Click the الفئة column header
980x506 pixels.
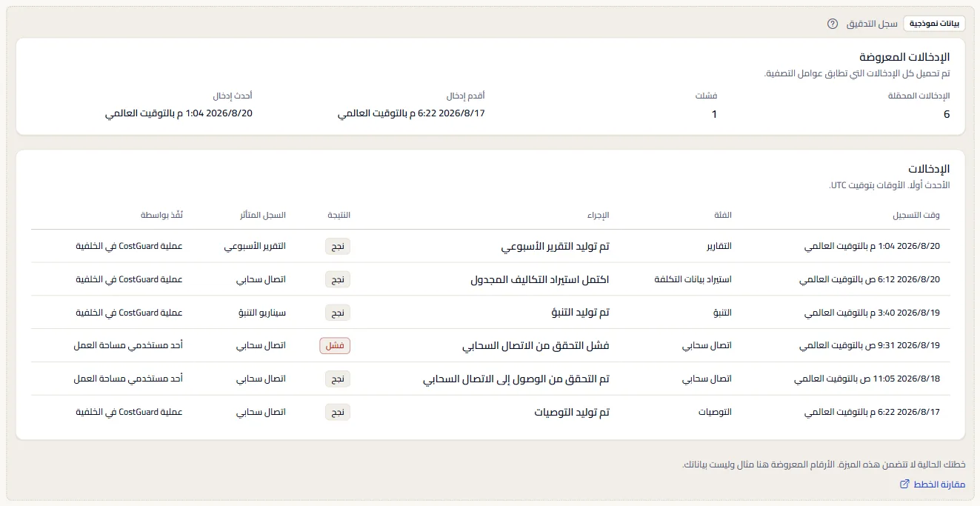click(x=722, y=216)
